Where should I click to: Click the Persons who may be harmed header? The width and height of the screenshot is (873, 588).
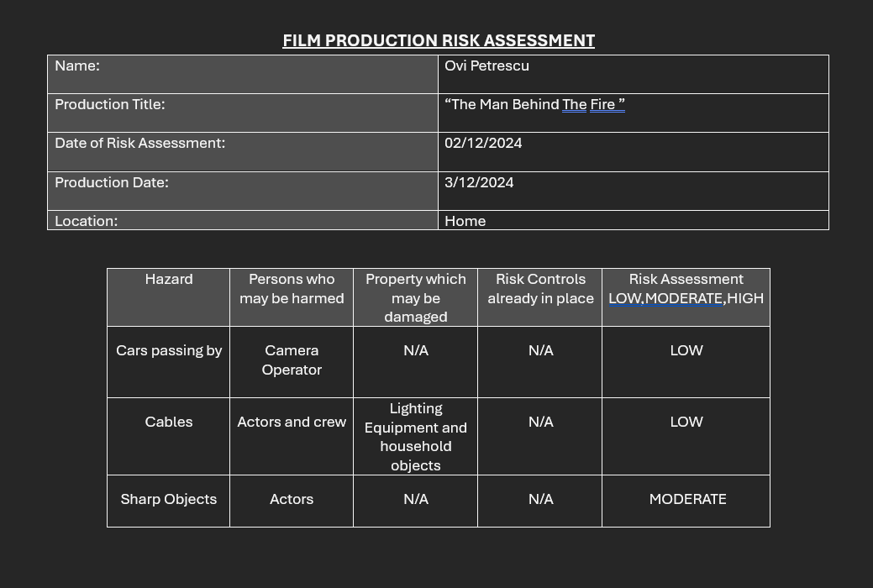pyautogui.click(x=292, y=289)
